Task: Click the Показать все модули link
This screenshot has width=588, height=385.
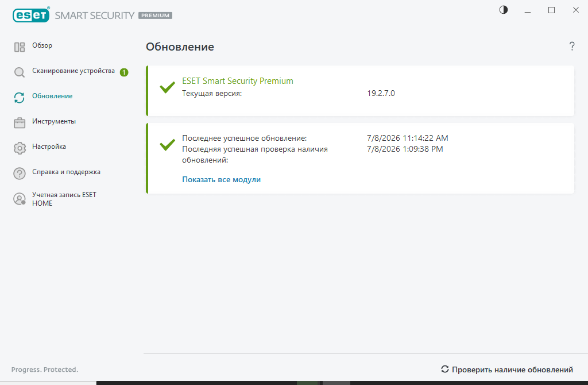Action: pos(221,179)
